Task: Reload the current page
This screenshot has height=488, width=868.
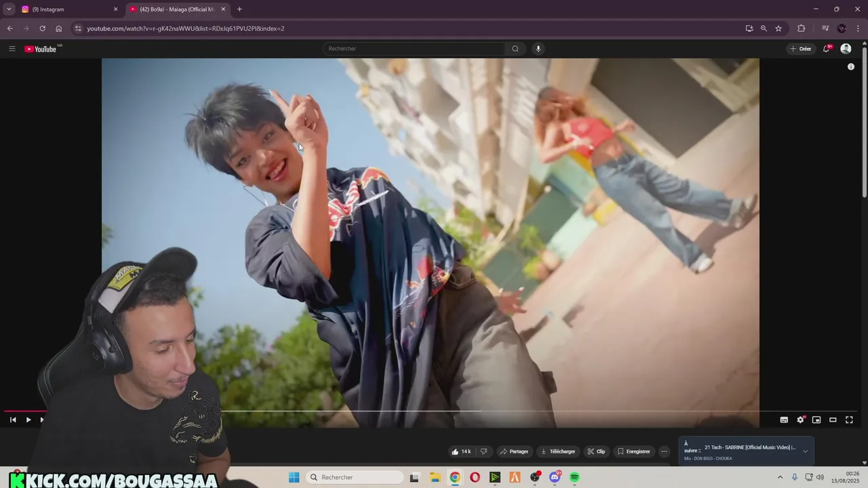Action: coord(42,28)
